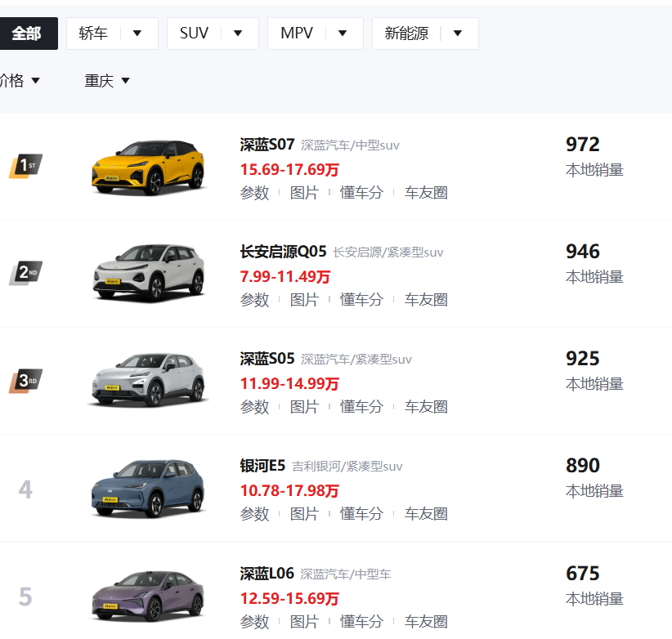View 图片 for 深蓝S07

click(304, 193)
